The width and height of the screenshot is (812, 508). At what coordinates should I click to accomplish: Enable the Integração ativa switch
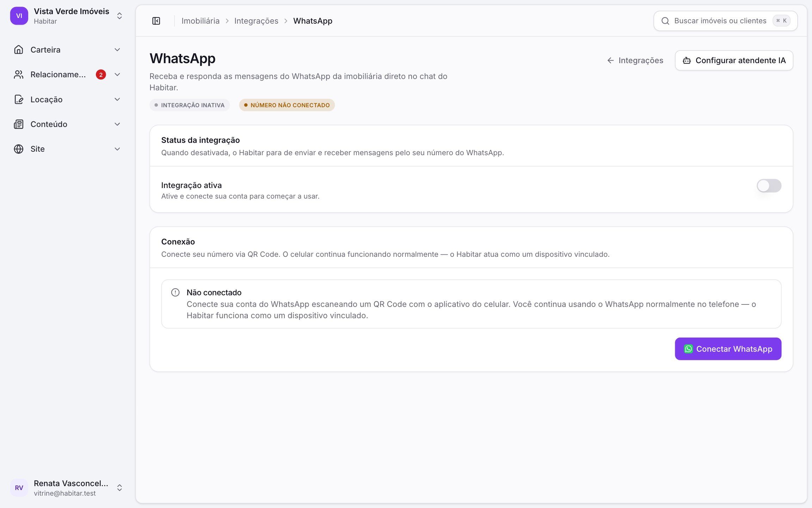(769, 186)
